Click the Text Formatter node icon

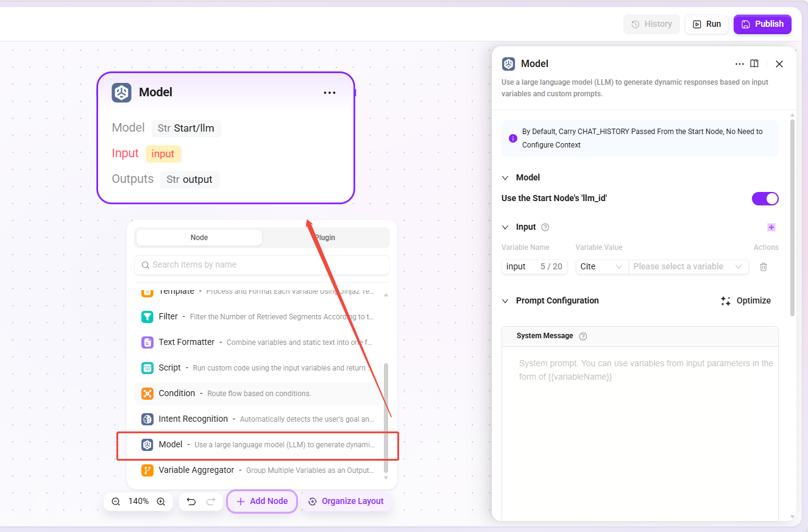point(147,342)
